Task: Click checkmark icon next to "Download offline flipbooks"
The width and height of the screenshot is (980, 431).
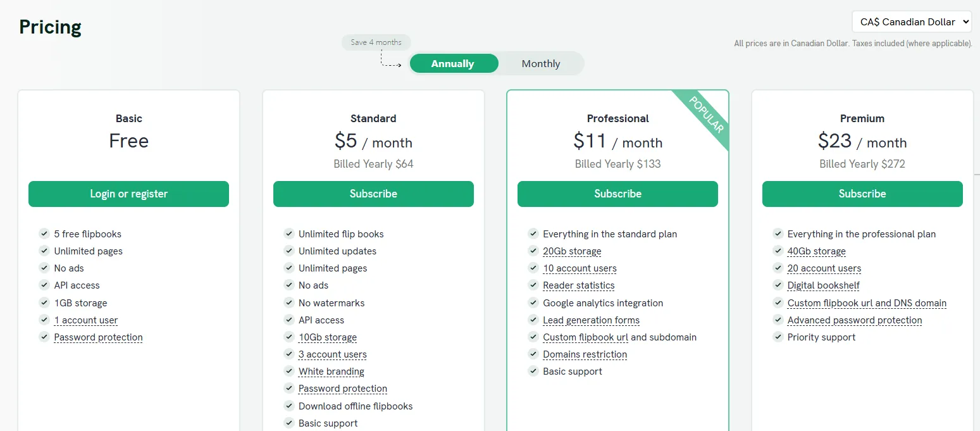Action: [288, 406]
